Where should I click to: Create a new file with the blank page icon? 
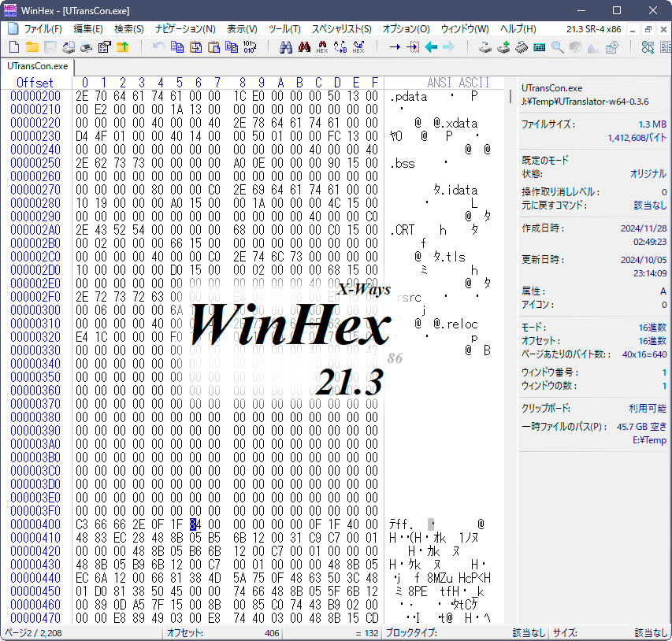tap(13, 48)
